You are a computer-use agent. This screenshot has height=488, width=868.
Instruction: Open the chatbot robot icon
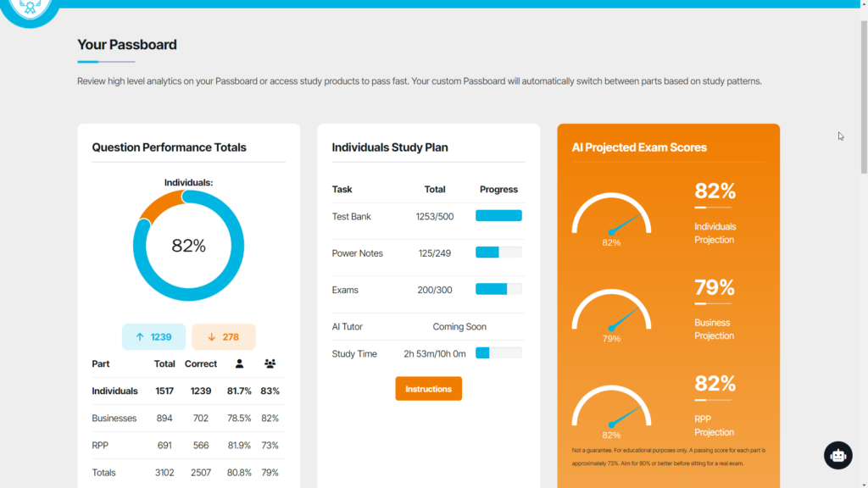coord(837,455)
